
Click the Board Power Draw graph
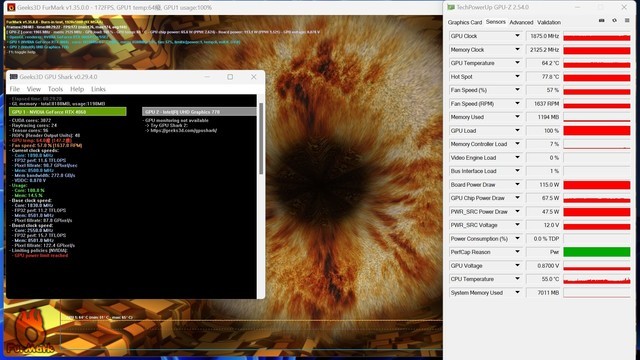tap(597, 184)
